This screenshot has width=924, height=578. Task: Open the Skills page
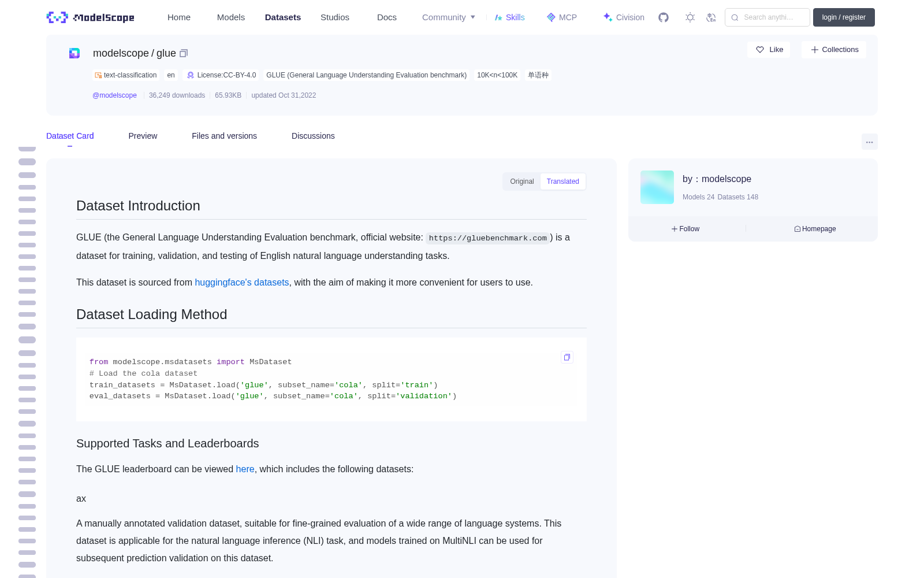point(509,17)
